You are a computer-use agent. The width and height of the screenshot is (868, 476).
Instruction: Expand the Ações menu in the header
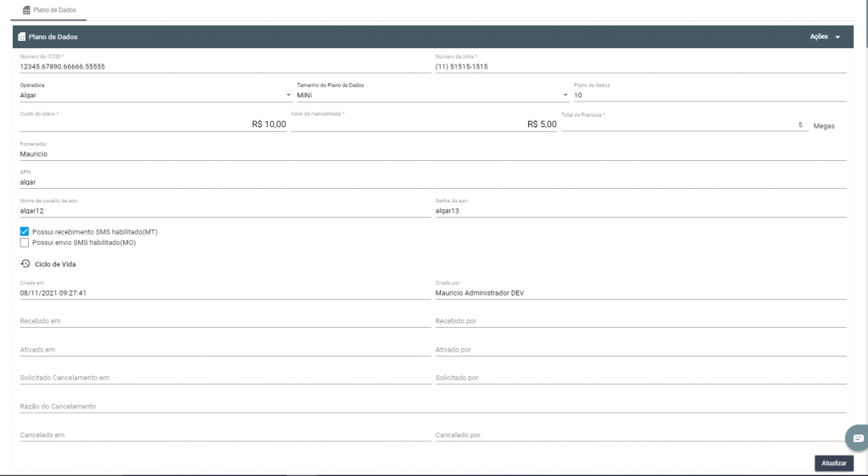click(x=825, y=36)
